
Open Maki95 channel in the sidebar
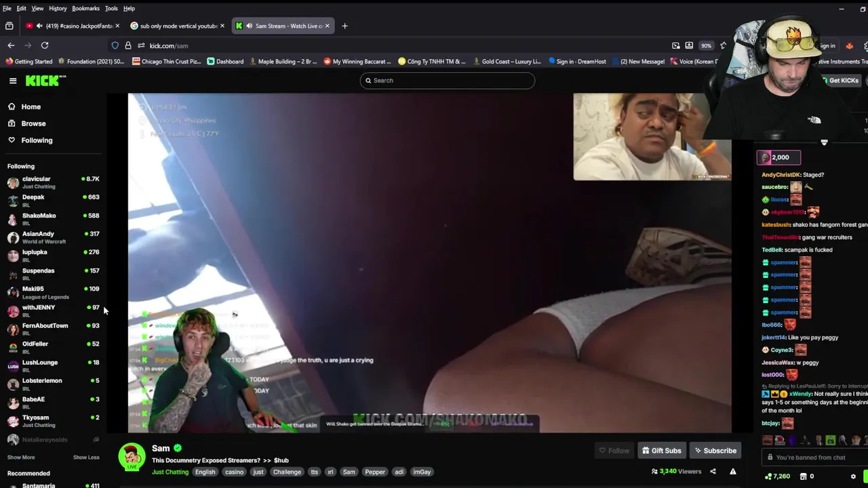click(x=53, y=292)
